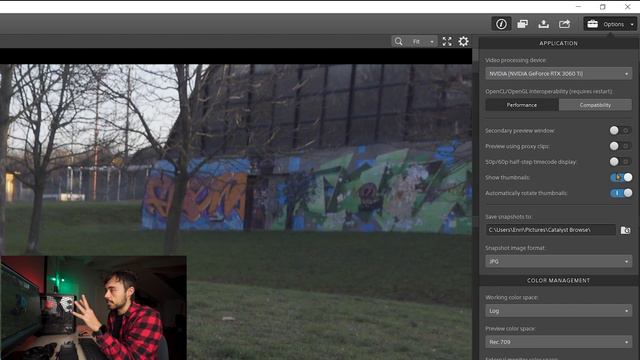Close the application window
Screen dimensions: 640x360
[x=627, y=7]
